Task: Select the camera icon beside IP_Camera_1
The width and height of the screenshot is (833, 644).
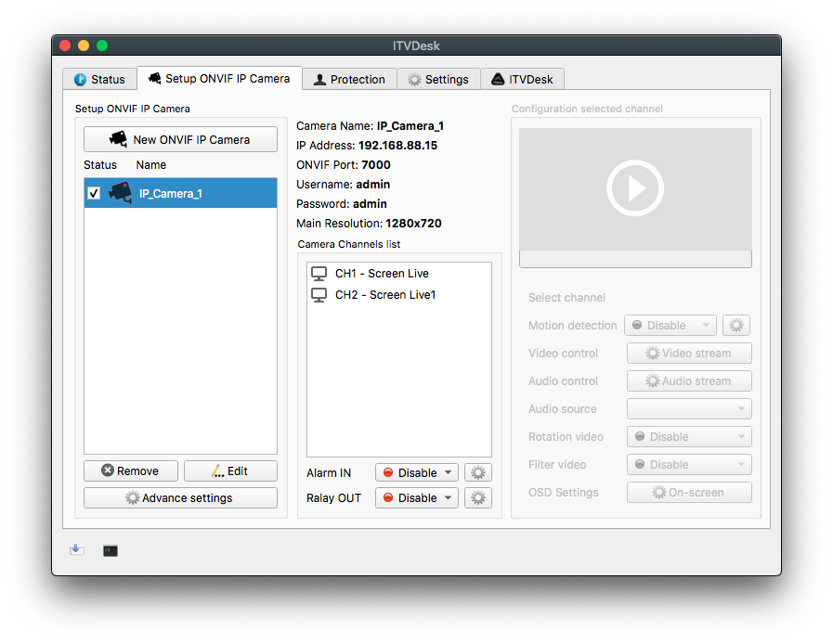Action: pos(119,193)
